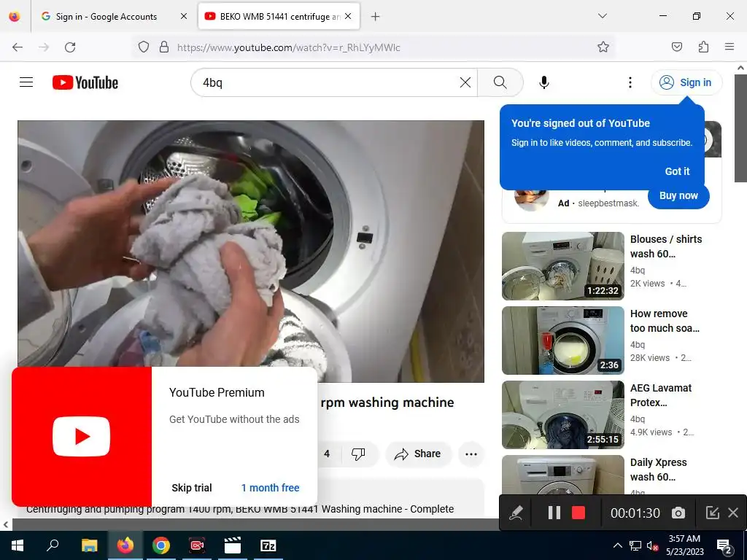Go to the YouTube home logo
747x560 pixels.
click(85, 82)
